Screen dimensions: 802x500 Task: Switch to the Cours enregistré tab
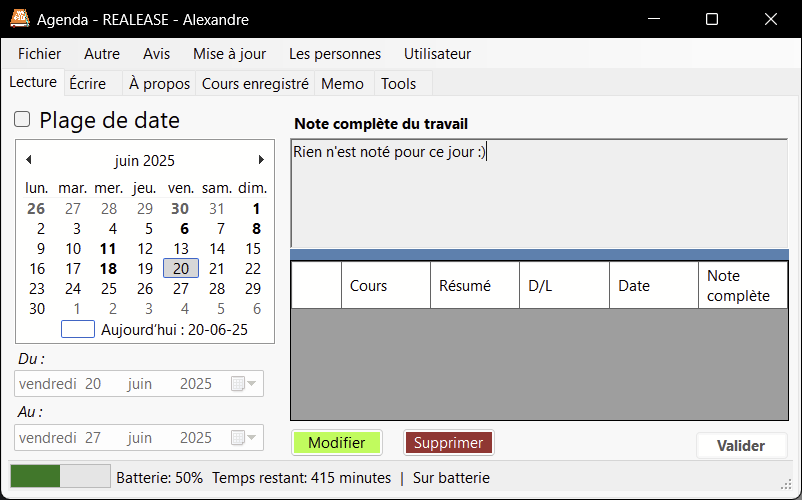click(255, 84)
